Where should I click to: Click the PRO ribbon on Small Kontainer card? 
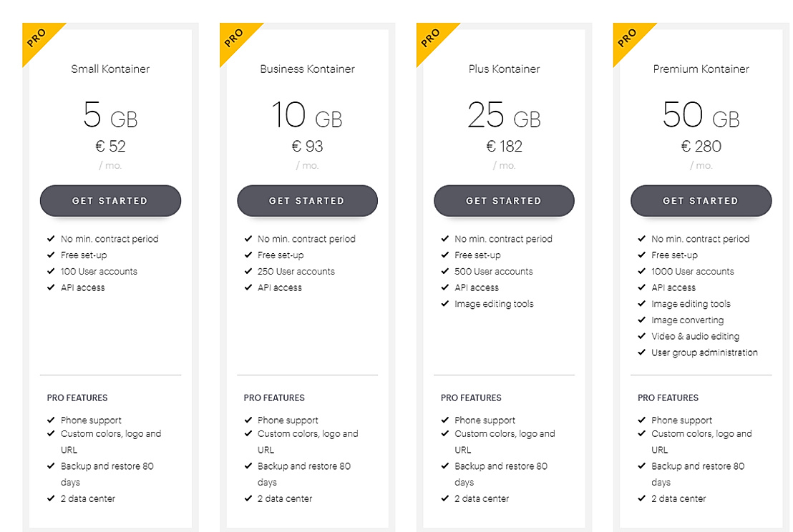point(37,38)
